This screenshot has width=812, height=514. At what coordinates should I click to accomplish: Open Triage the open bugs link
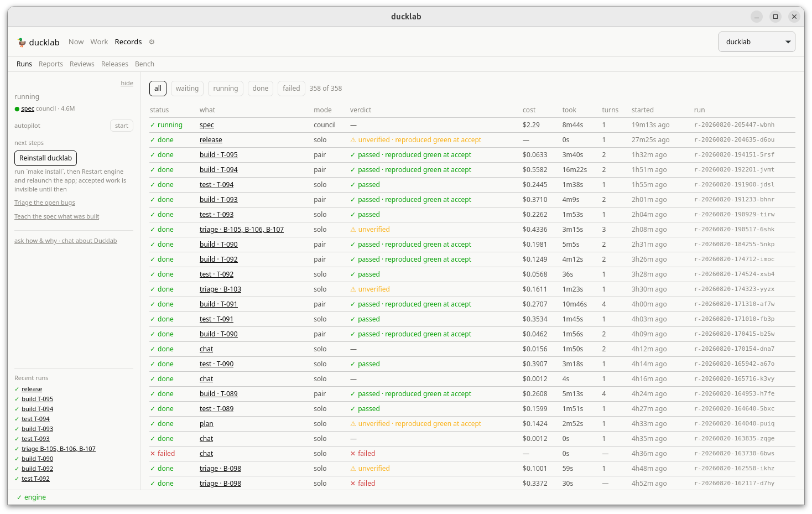coord(45,203)
